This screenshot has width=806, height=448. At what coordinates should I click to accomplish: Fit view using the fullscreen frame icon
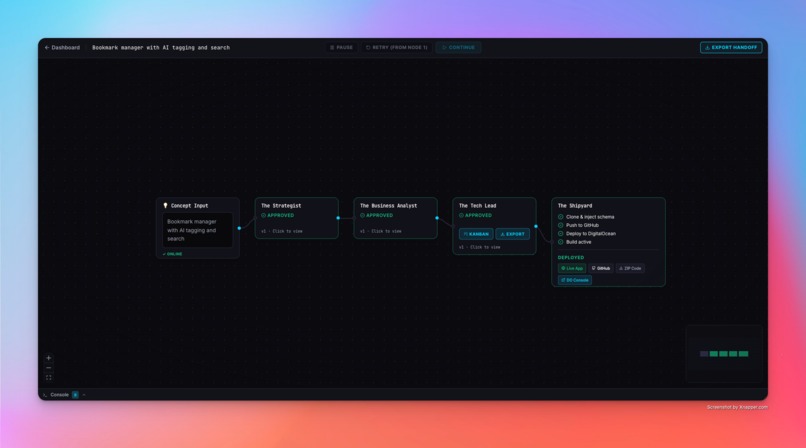coord(48,378)
